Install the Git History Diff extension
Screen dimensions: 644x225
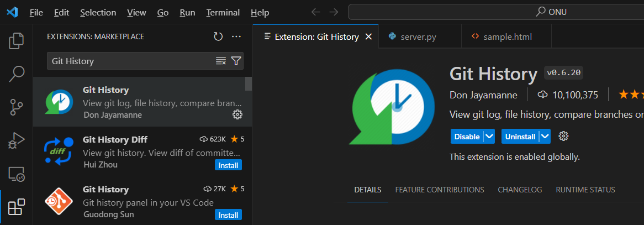(x=228, y=165)
